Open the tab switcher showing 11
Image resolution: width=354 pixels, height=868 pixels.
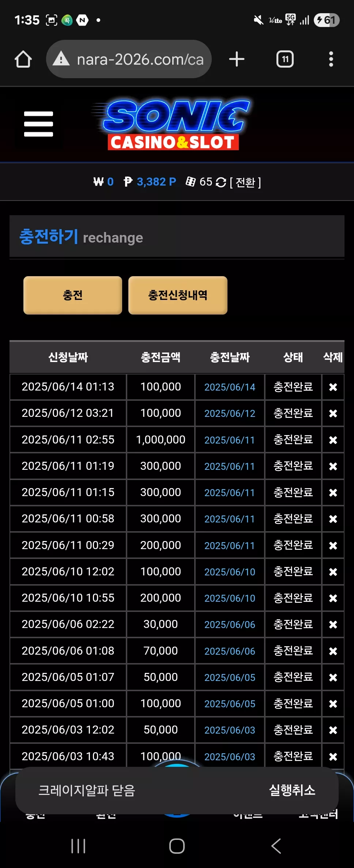coord(285,59)
